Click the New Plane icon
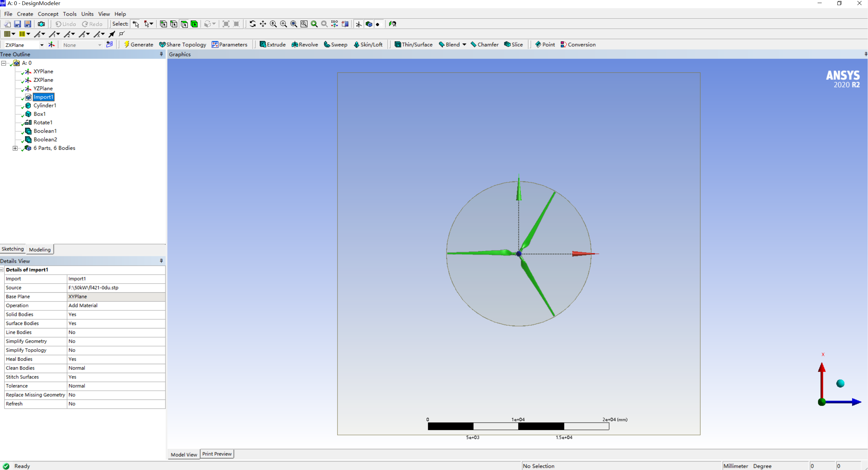 [x=51, y=45]
